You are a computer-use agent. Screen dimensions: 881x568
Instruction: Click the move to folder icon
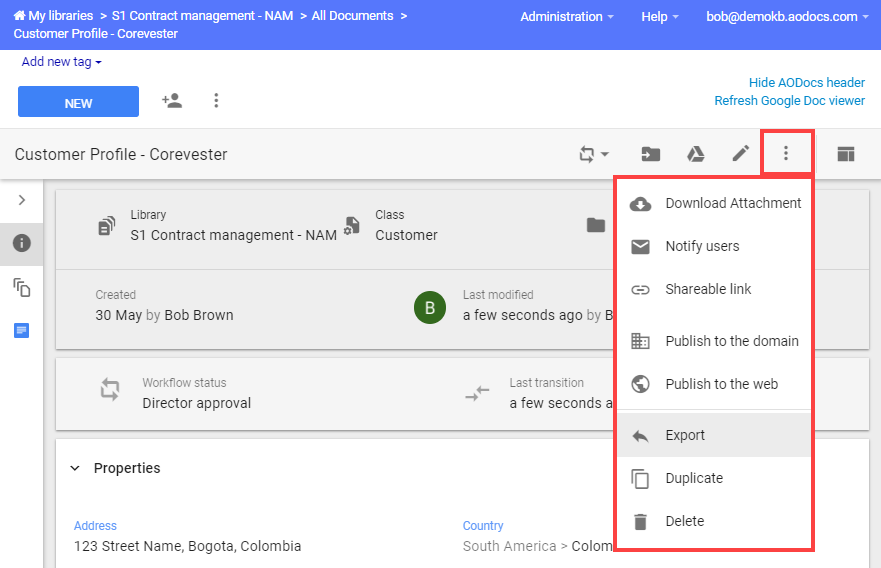[651, 154]
